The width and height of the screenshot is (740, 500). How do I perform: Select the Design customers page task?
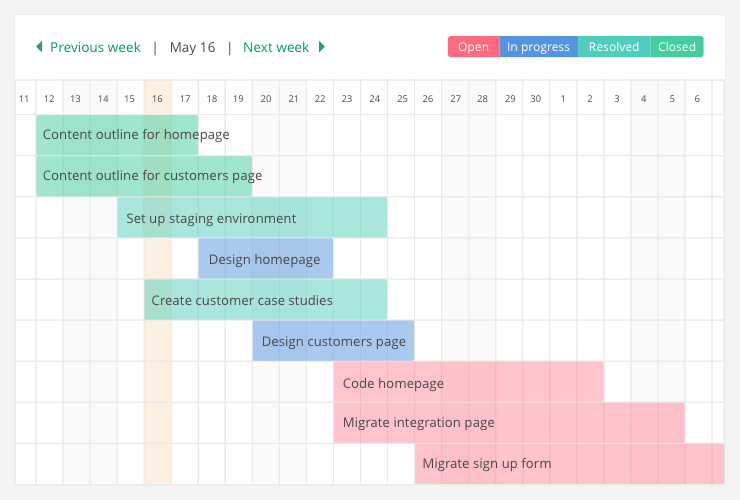(333, 341)
